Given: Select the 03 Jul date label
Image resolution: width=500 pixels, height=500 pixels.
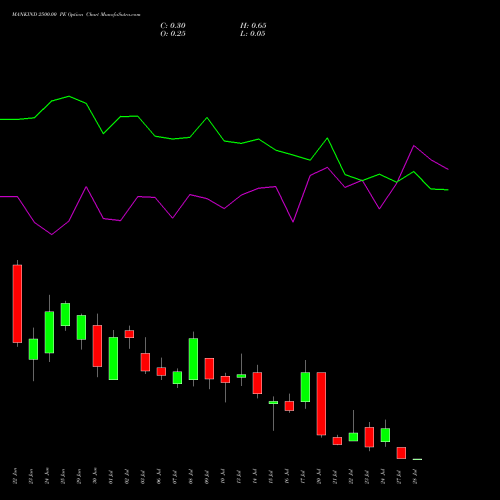Looking at the screenshot, I should pos(143,476).
